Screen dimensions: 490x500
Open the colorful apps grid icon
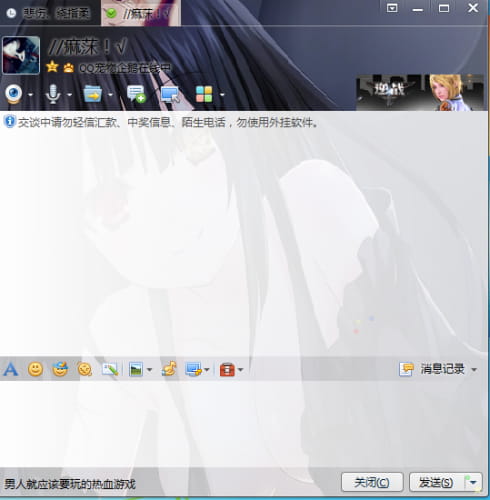[x=204, y=94]
